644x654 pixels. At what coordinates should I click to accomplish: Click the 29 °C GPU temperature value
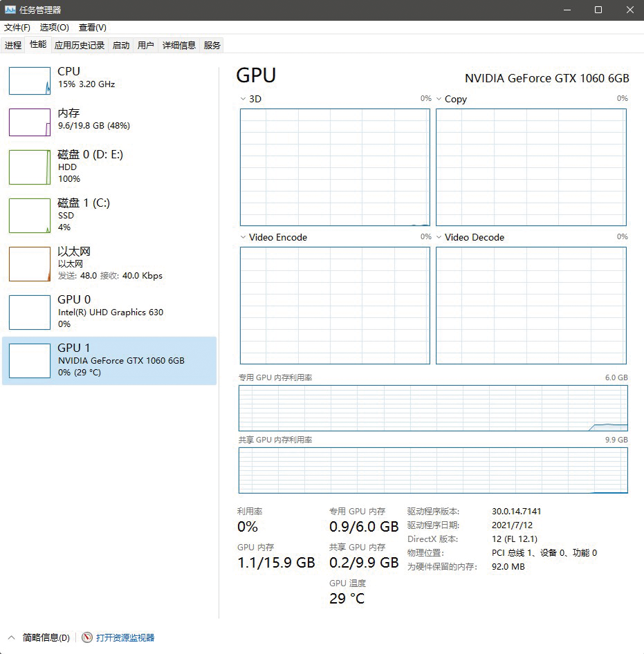[x=347, y=599]
